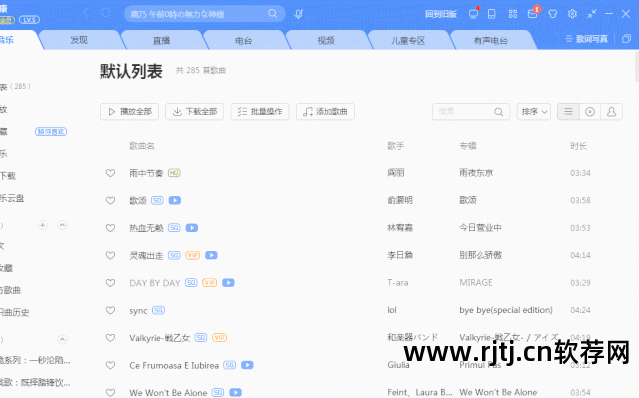Like the song 灵魂出走
This screenshot has width=639, height=398.
(x=110, y=255)
